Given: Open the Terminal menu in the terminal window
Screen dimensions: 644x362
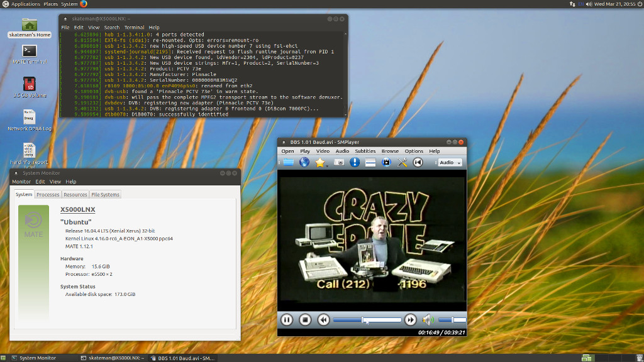Looking at the screenshot, I should (135, 28).
